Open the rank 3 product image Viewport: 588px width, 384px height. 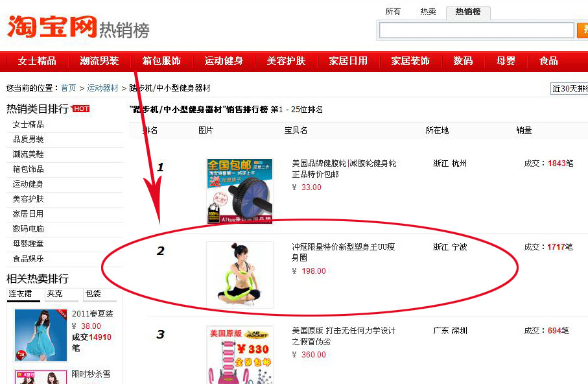click(x=240, y=354)
